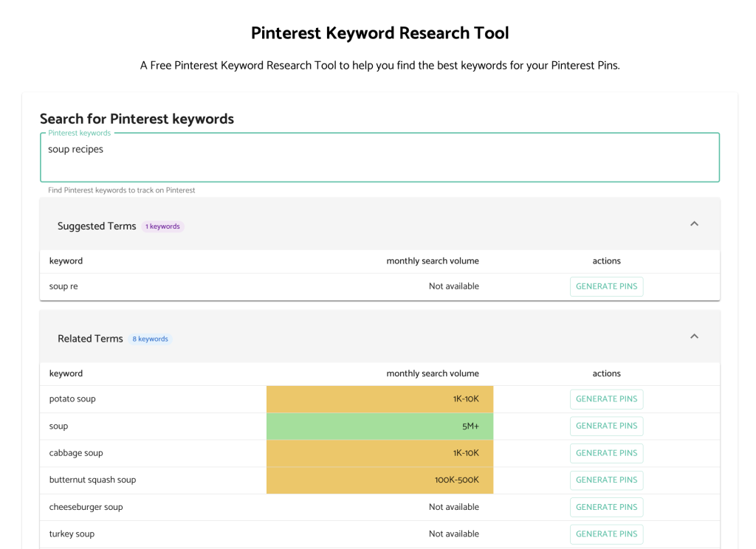The image size is (756, 549).
Task: Click the '1 keywords' badge
Action: pyautogui.click(x=162, y=226)
